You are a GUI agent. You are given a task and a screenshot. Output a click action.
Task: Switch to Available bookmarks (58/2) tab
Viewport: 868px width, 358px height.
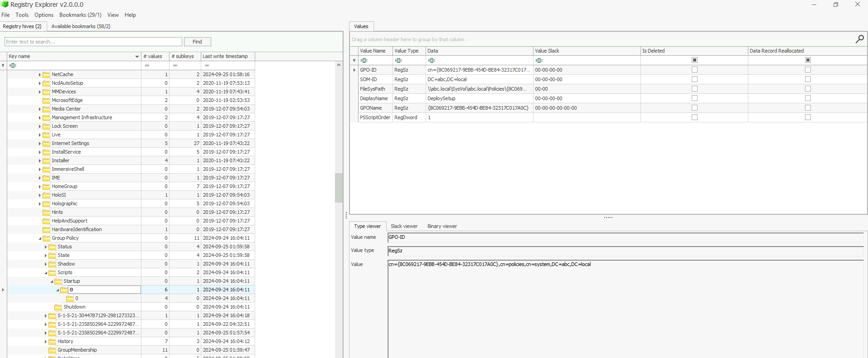click(x=81, y=26)
